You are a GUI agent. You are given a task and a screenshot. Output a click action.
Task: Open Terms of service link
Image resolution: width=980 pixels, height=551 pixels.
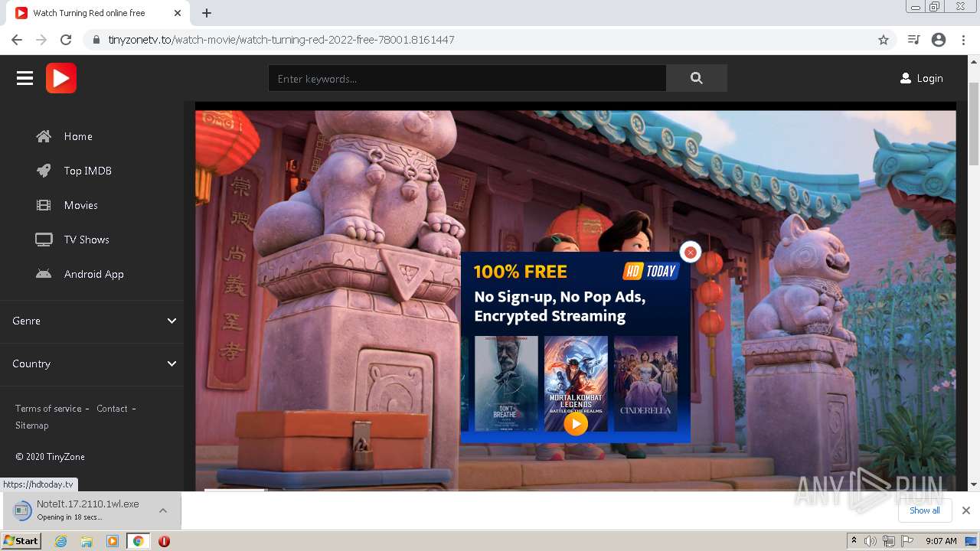click(48, 409)
